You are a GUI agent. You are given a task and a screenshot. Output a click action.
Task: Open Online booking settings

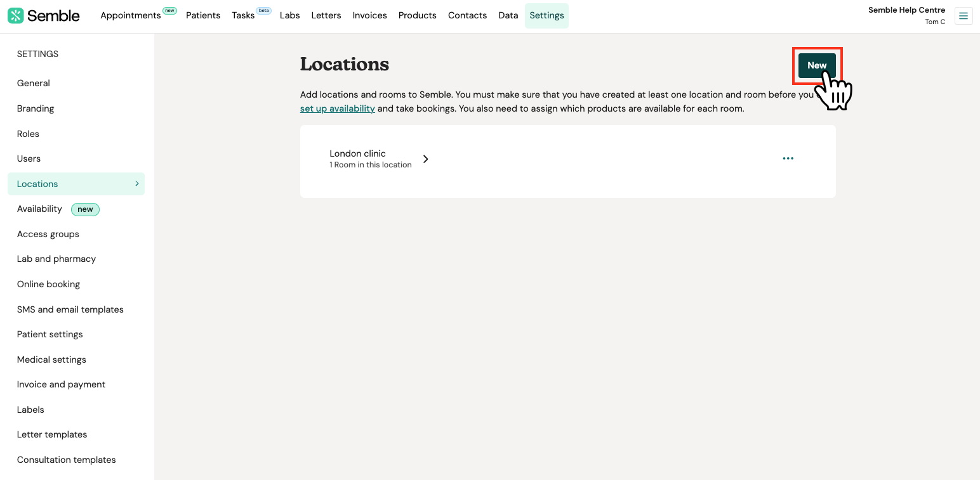click(x=48, y=284)
